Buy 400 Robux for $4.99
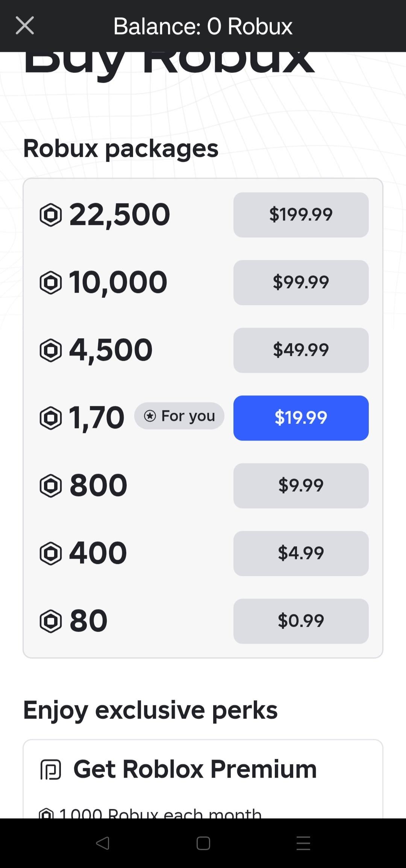The width and height of the screenshot is (406, 868). pos(301,553)
